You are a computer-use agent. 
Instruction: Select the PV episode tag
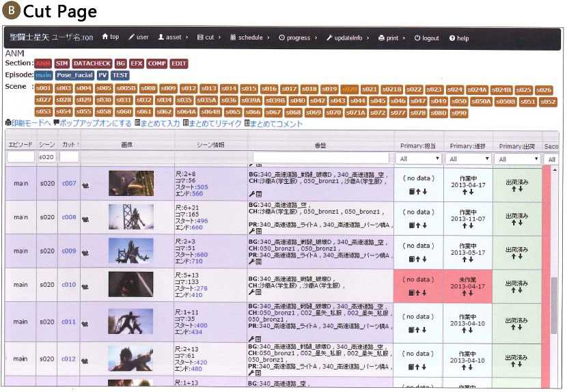(102, 75)
